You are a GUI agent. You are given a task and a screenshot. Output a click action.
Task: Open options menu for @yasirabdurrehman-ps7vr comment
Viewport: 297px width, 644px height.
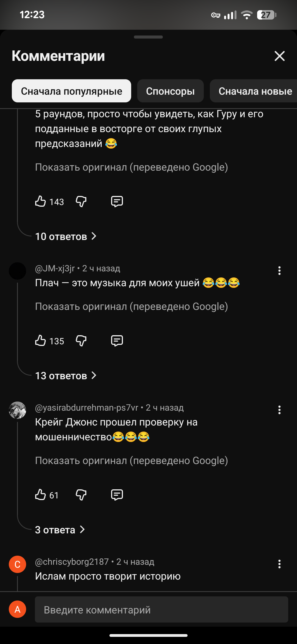279,410
